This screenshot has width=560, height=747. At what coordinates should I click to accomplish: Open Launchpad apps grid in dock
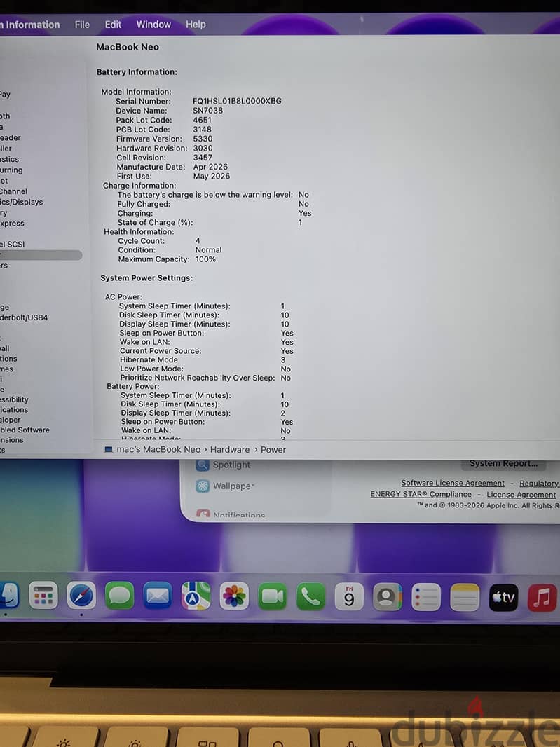point(43,595)
